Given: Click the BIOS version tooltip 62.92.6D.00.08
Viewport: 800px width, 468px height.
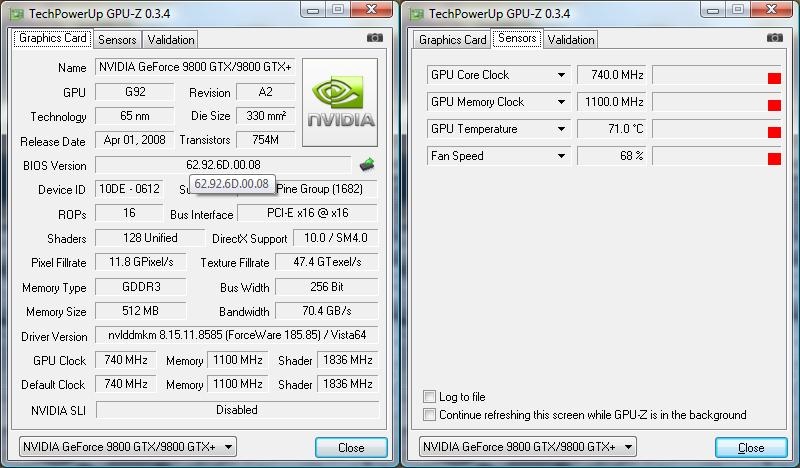Looking at the screenshot, I should click(x=232, y=184).
